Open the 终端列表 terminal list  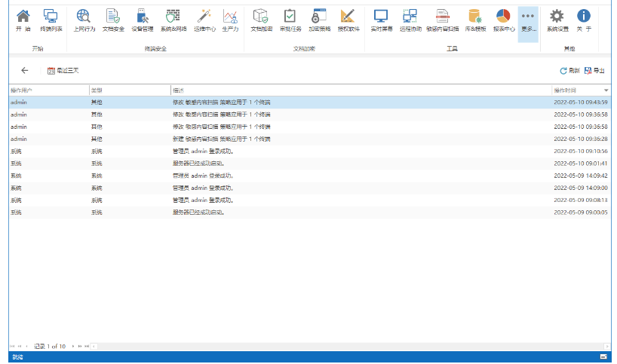[51, 20]
